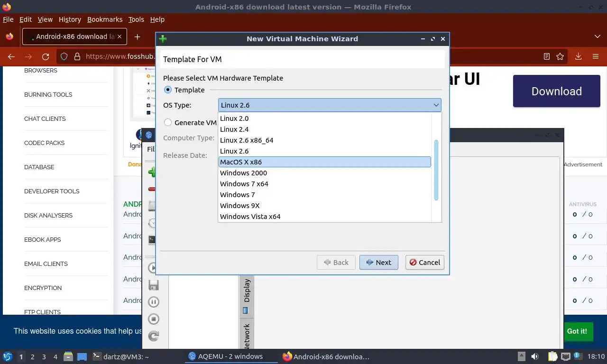Choose Windows 2000 option
607x364 pixels.
325,173
